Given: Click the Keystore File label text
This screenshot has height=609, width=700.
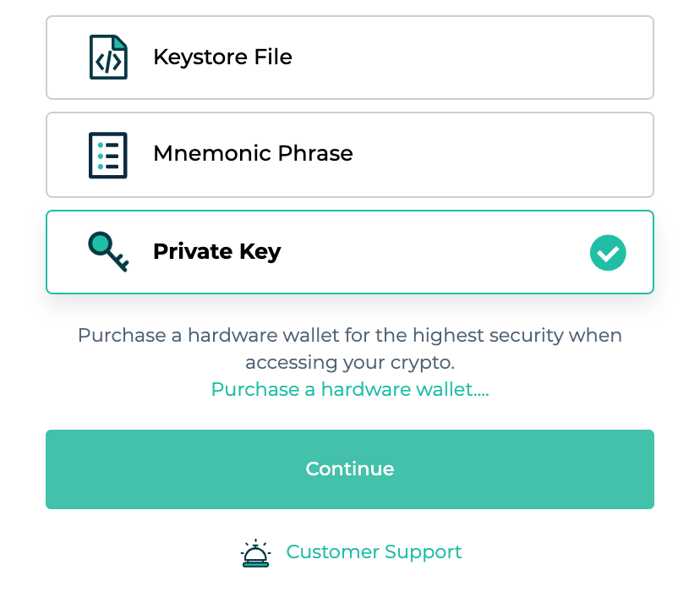Looking at the screenshot, I should pos(223,58).
